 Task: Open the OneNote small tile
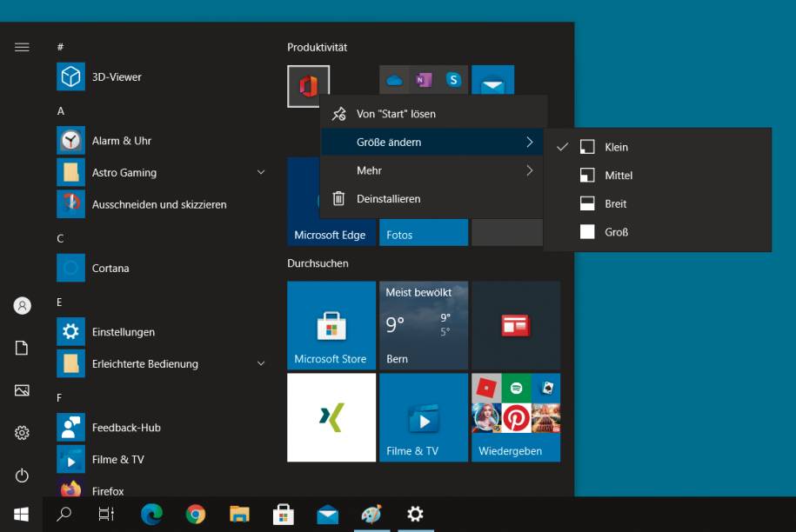point(424,80)
